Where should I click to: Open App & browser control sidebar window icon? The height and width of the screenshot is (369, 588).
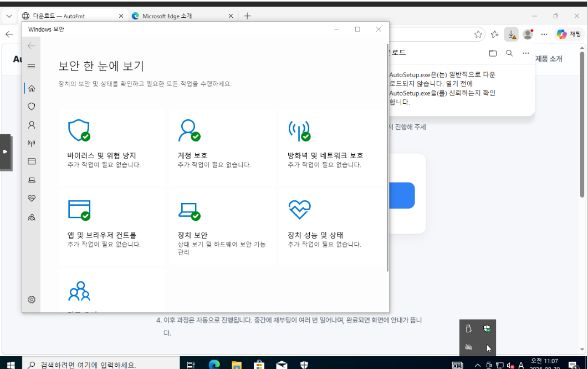pos(32,161)
